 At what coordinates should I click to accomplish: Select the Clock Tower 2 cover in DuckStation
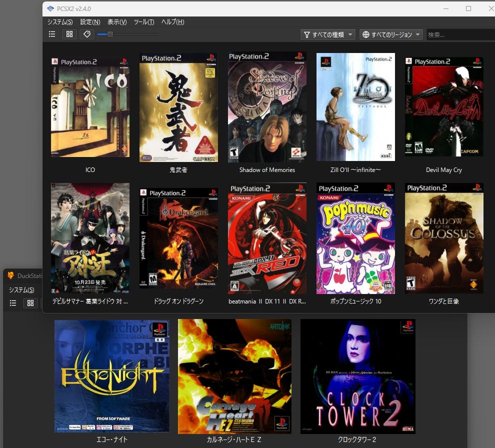(357, 376)
